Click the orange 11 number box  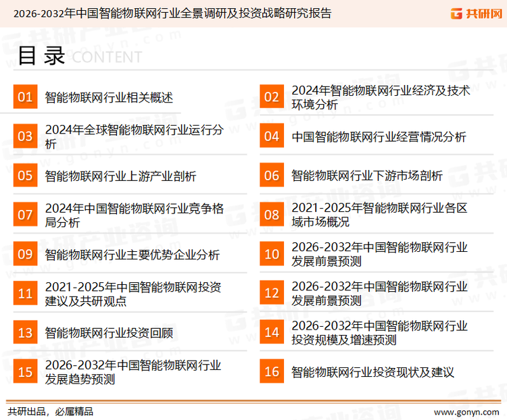[x=25, y=293]
